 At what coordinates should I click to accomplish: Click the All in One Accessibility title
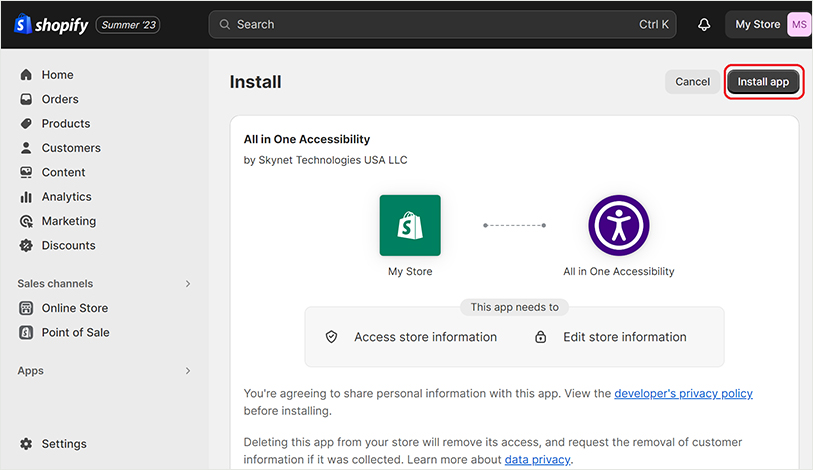pos(307,139)
